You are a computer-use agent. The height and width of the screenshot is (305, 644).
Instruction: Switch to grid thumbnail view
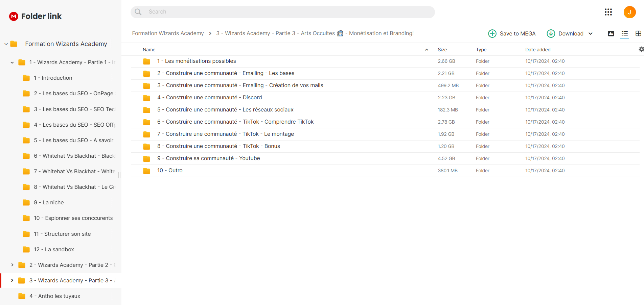[x=638, y=33]
